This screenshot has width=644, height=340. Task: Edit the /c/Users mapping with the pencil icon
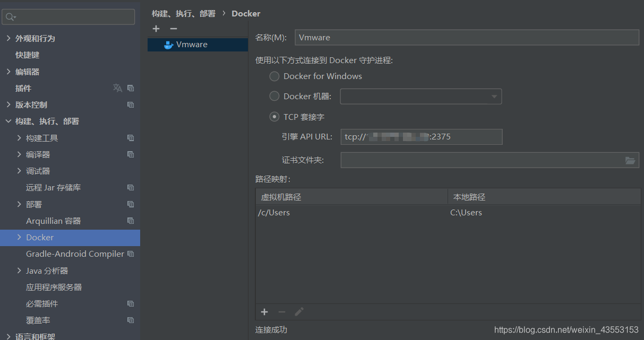click(299, 312)
